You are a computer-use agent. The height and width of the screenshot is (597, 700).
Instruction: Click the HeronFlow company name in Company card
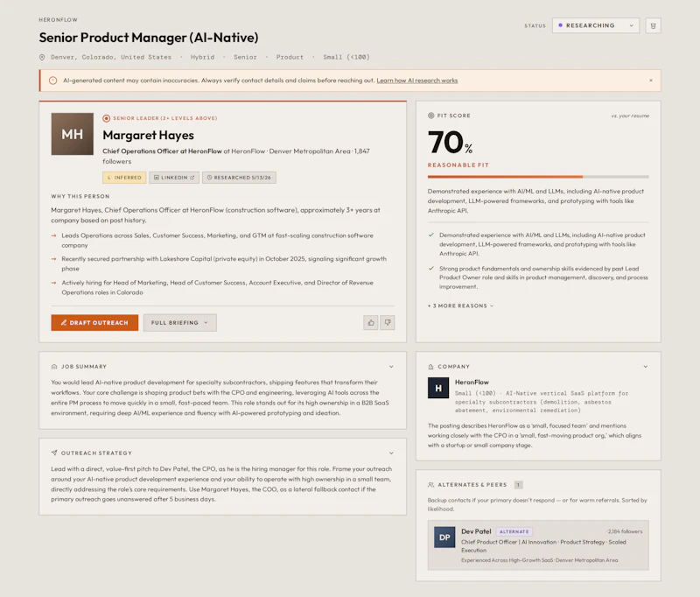click(x=472, y=383)
